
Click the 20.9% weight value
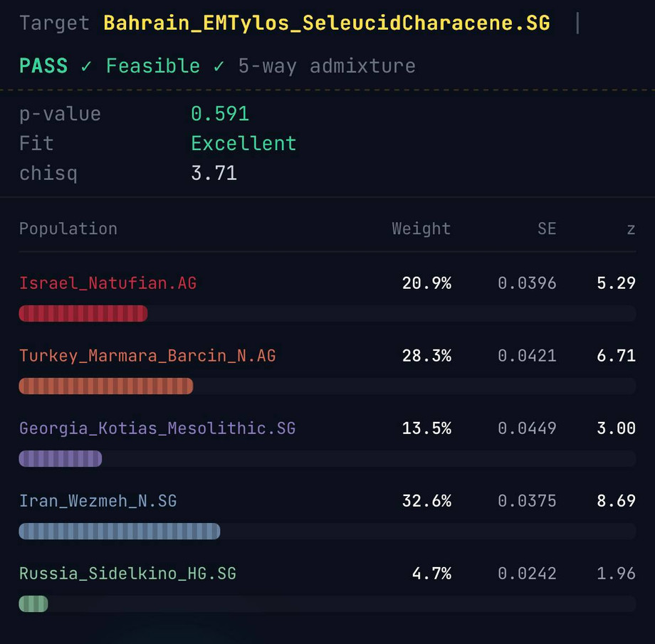[x=426, y=283]
